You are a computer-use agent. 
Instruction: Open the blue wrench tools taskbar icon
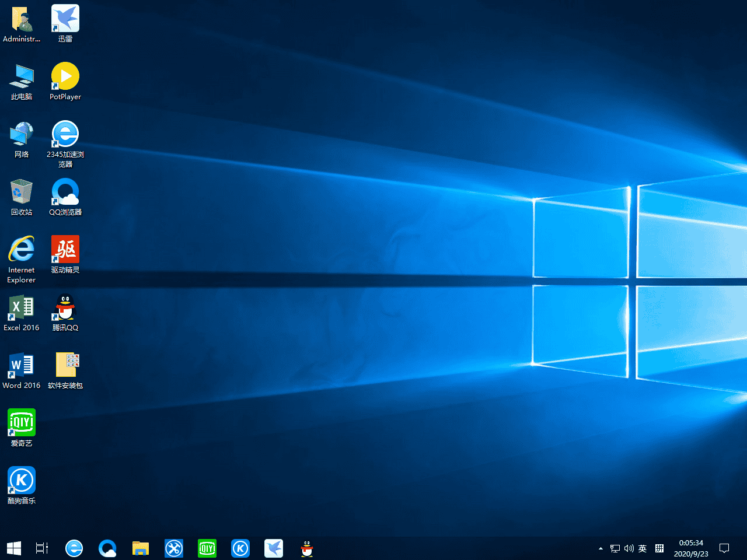pos(174,548)
